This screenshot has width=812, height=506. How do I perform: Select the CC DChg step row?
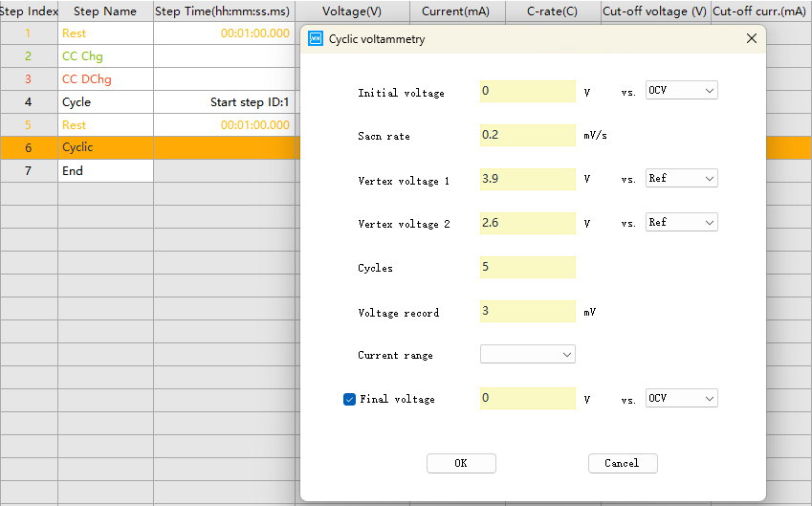pyautogui.click(x=104, y=79)
